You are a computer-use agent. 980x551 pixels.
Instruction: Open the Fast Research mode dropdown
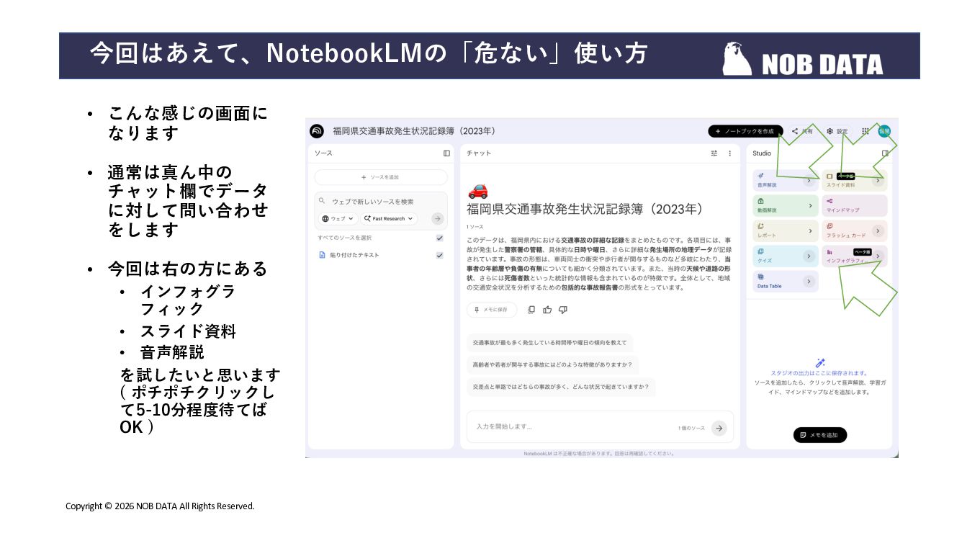(389, 218)
